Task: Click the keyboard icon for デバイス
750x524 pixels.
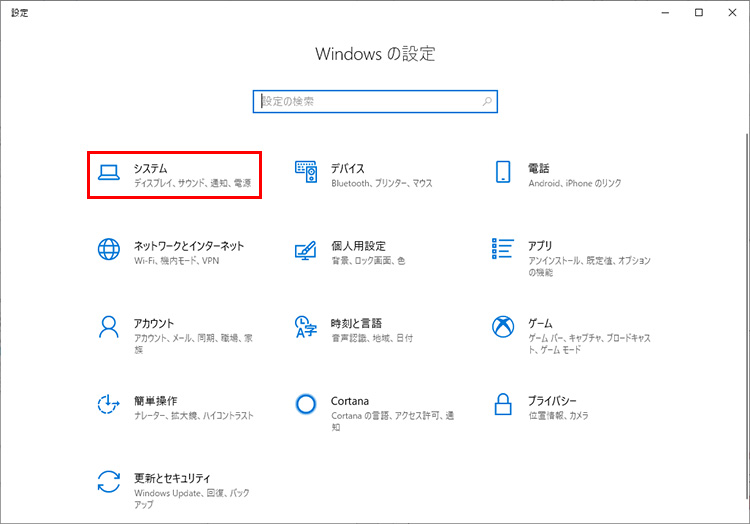Action: (306, 174)
